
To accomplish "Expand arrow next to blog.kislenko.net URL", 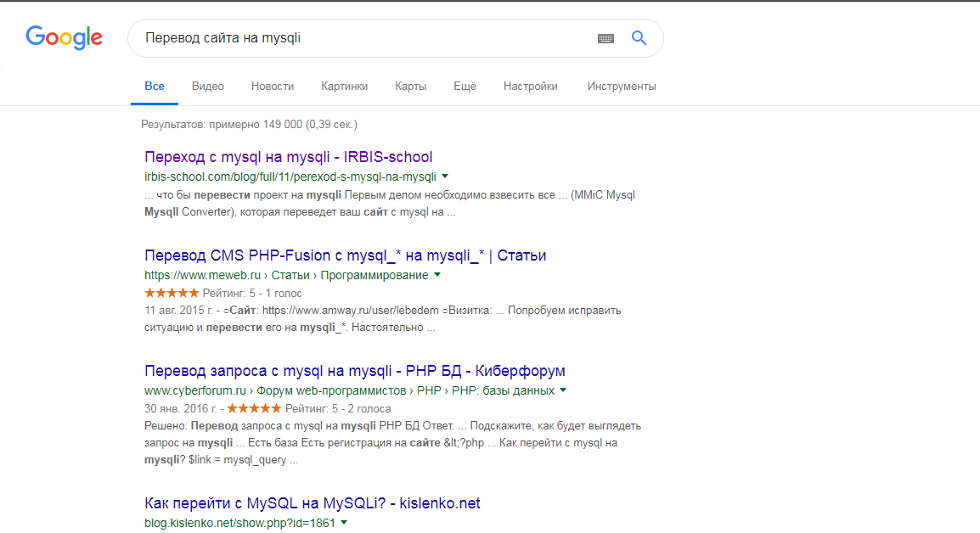I will pos(344,523).
